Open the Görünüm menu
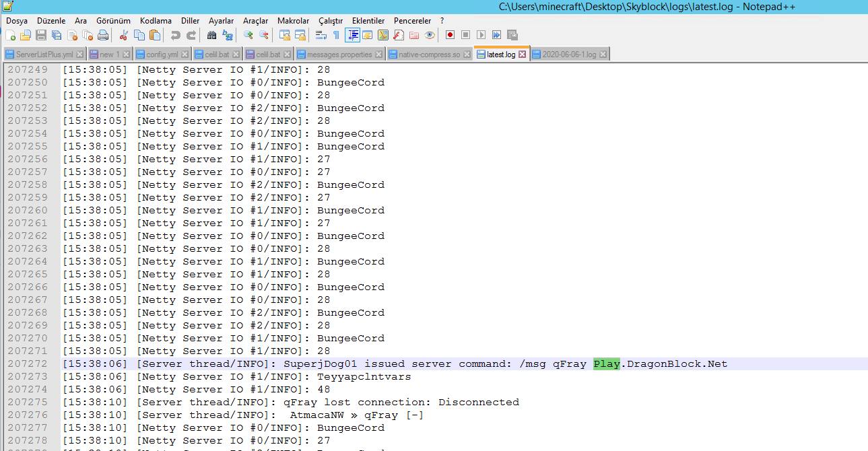This screenshot has width=868, height=451. 113,21
